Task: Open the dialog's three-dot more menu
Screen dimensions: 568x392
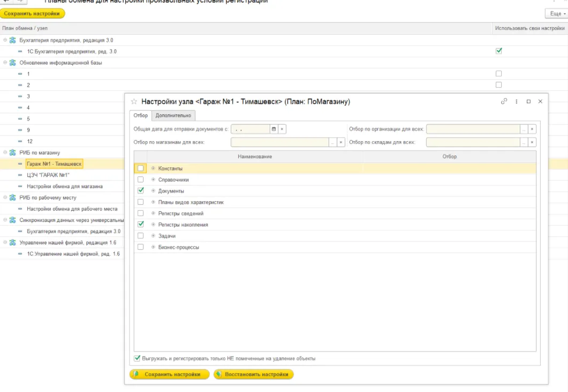Action: click(x=517, y=102)
